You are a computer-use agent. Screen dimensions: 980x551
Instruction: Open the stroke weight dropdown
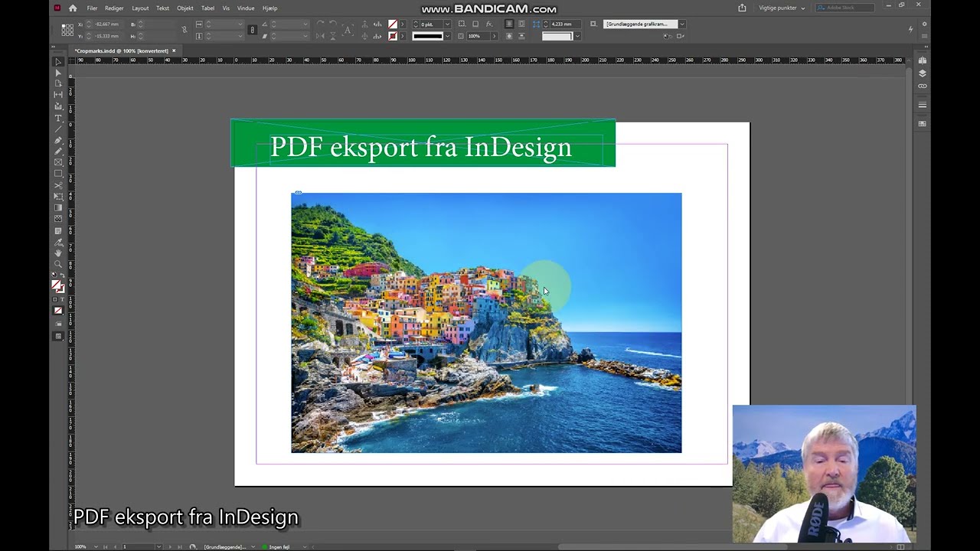pyautogui.click(x=447, y=24)
